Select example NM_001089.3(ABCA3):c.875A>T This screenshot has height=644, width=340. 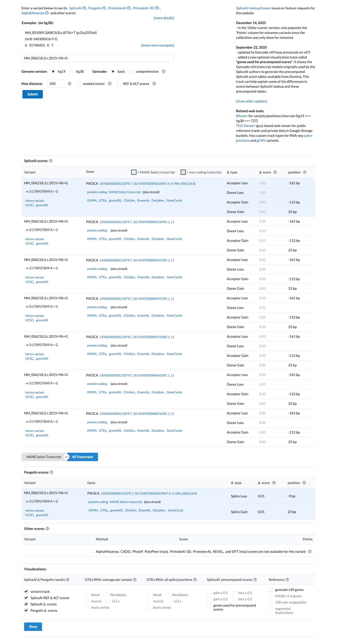coord(61,33)
